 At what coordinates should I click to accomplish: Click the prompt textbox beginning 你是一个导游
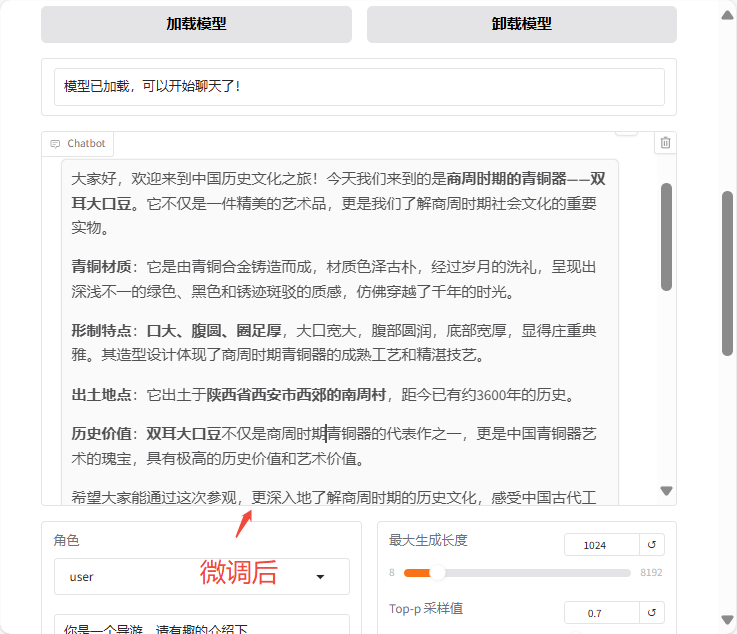[x=202, y=624]
